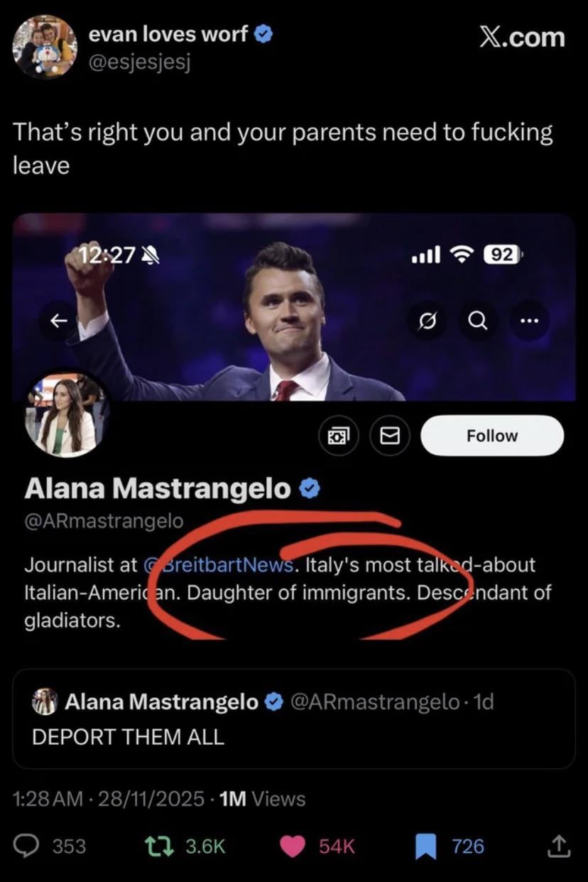Tap the slashed-circle icon beside search
The width and height of the screenshot is (588, 882).
point(429,322)
